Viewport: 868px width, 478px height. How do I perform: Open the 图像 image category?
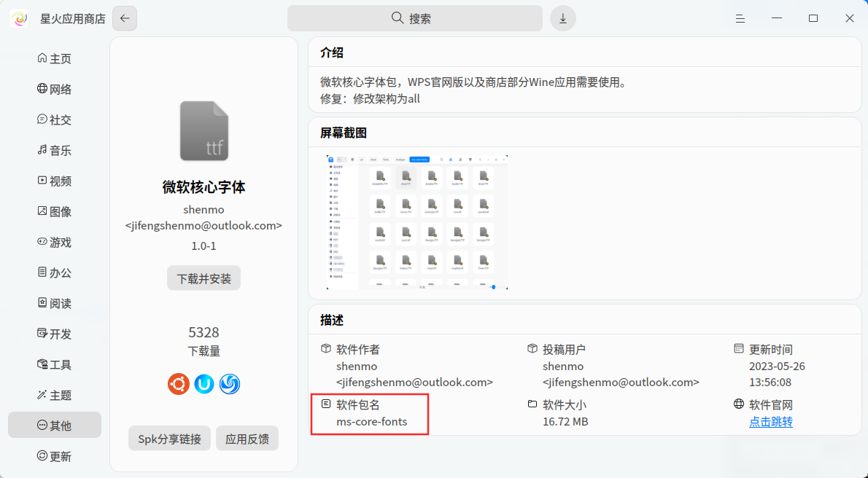[x=54, y=211]
